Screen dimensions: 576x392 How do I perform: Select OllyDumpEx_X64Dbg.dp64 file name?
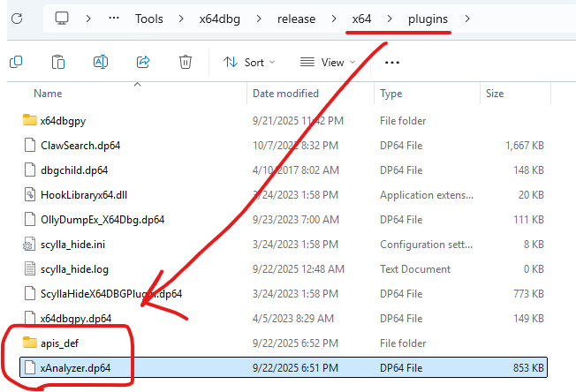coord(102,220)
